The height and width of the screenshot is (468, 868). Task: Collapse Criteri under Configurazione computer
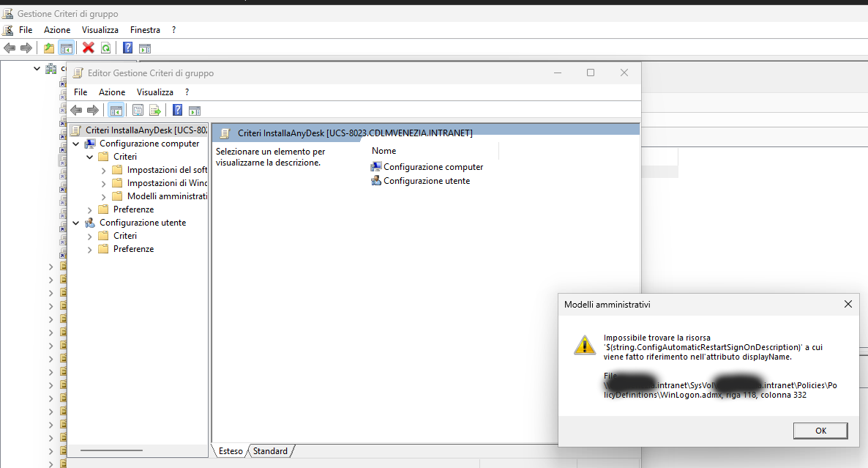coord(90,157)
